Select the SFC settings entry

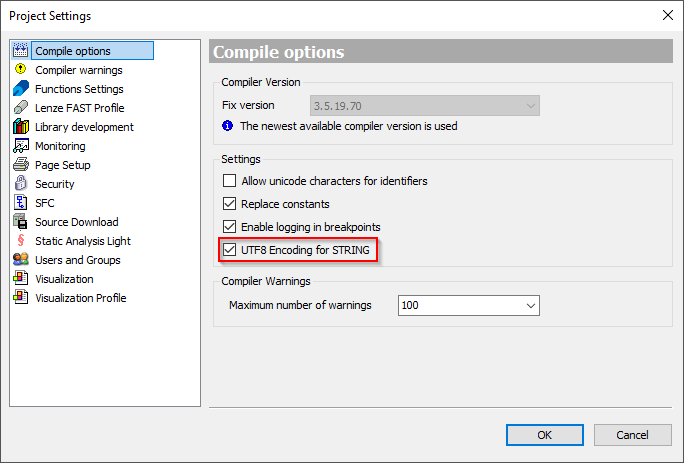tap(44, 203)
